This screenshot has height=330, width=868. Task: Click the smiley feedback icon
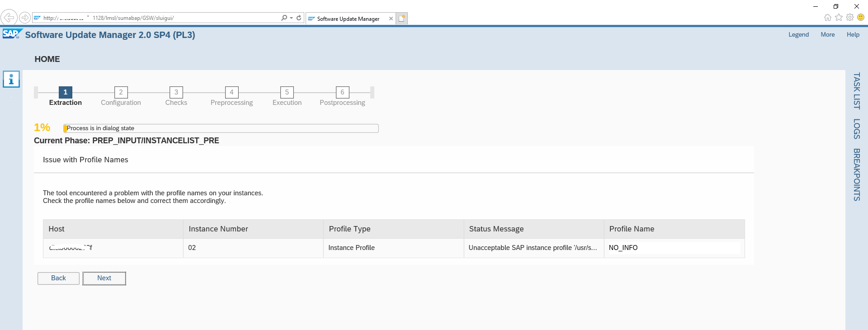click(861, 17)
